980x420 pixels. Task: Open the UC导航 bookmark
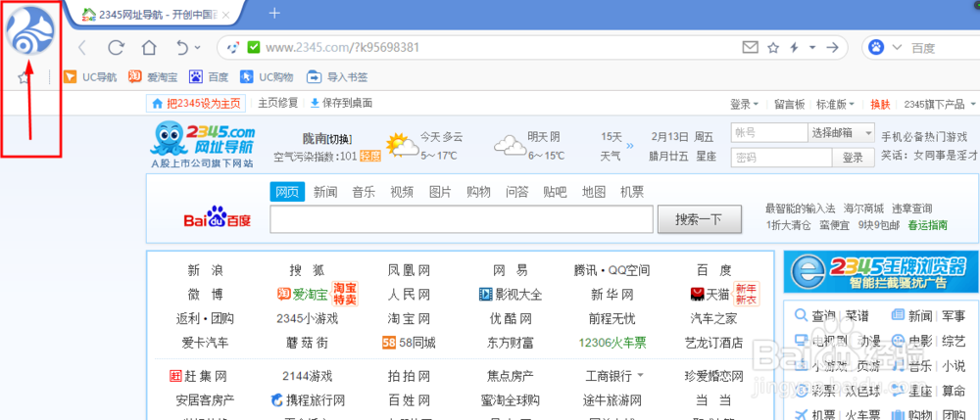point(90,77)
